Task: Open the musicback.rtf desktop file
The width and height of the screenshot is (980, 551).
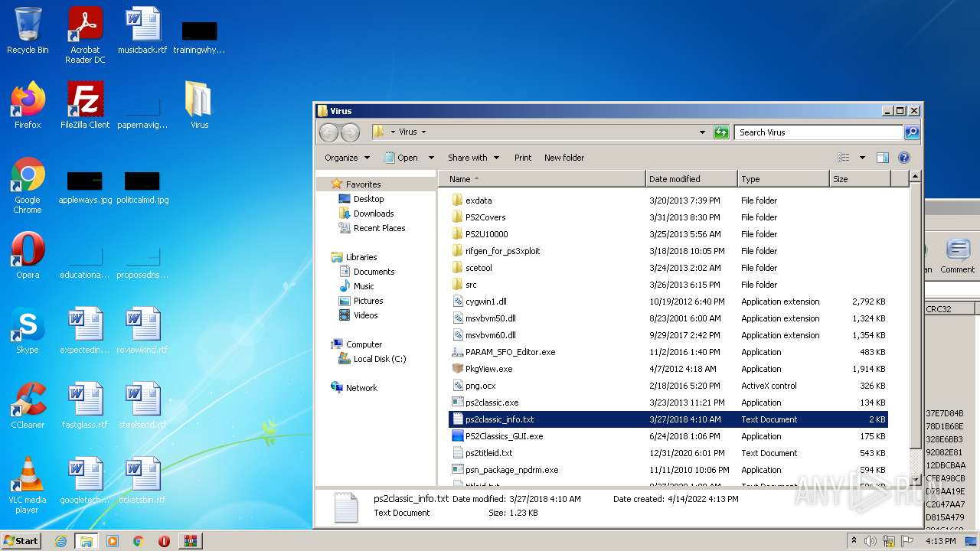Action: pos(142,31)
